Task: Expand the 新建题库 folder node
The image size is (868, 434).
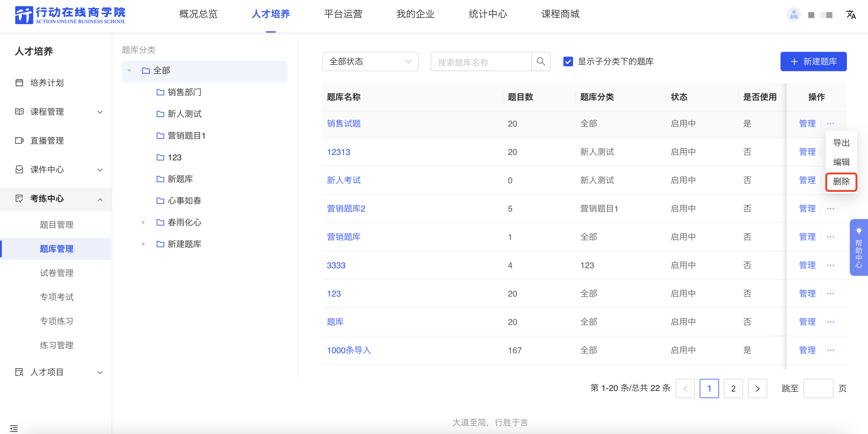Action: pyautogui.click(x=144, y=244)
